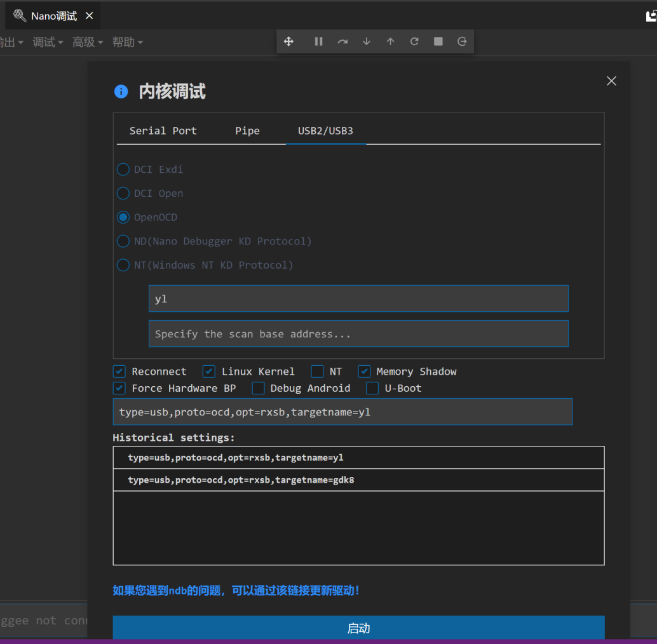Click the Step Over curved-arrow icon
This screenshot has height=644, width=657.
(342, 41)
